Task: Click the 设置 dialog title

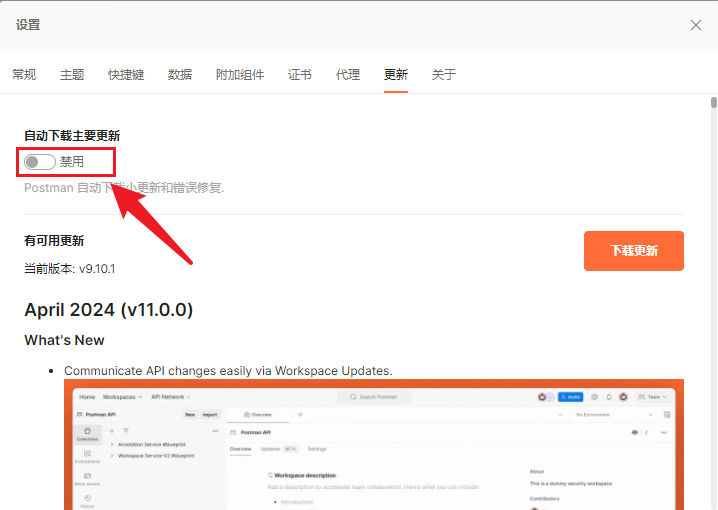Action: 28,25
